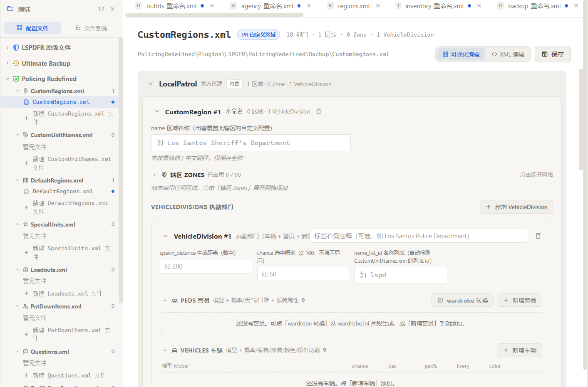588x387 pixels.
Task: Create new Loadouts.xml file
Action: [64, 293]
